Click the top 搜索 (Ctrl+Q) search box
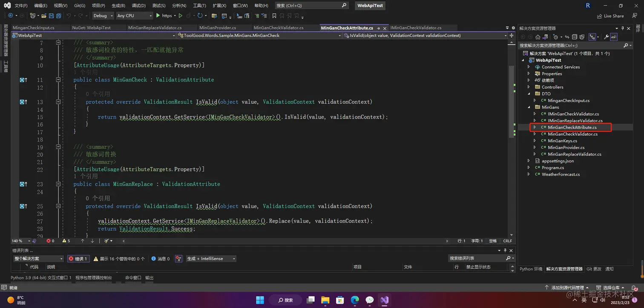The image size is (644, 308). coord(311,6)
